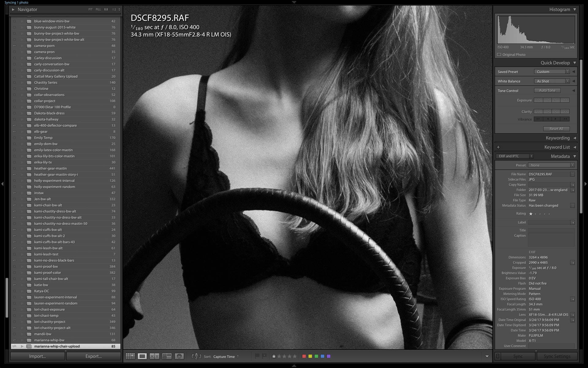Image resolution: width=588 pixels, height=368 pixels.
Task: Increase Exposure by one stop (double right arrow)
Action: (565, 100)
